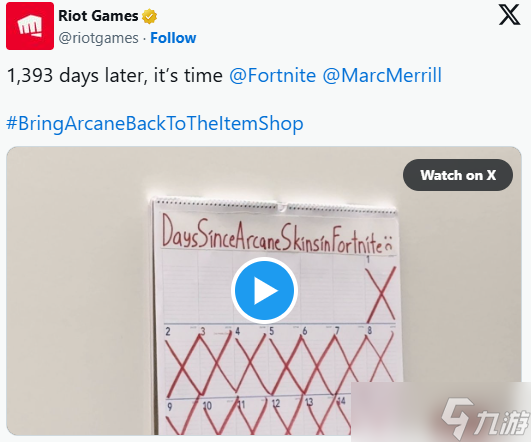531x442 pixels.
Task: Click the Riot Games display name
Action: click(x=98, y=16)
